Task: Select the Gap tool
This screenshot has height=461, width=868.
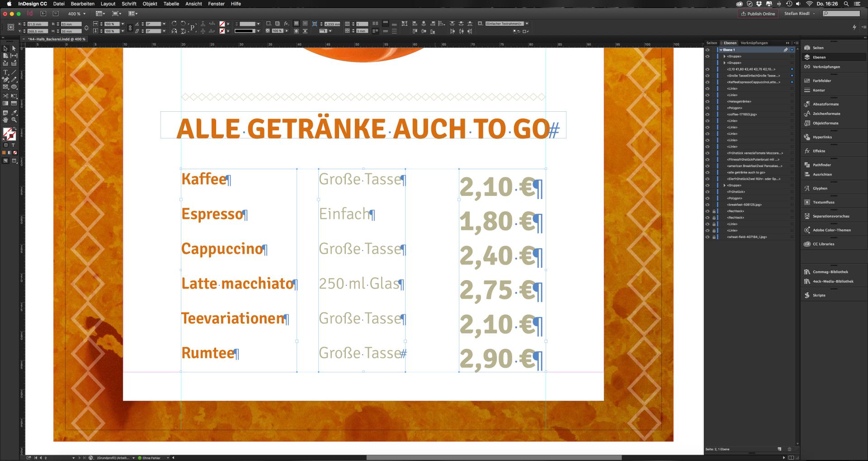Action: click(14, 56)
